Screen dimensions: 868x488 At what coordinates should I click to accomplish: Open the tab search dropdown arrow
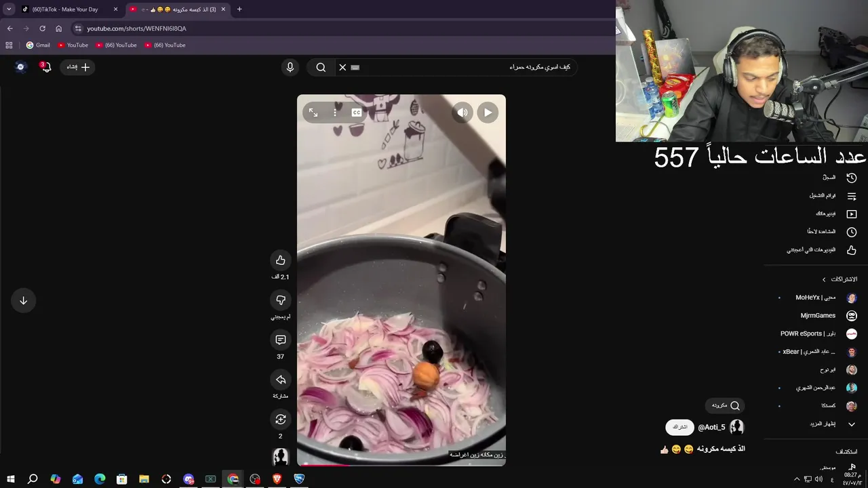9,9
